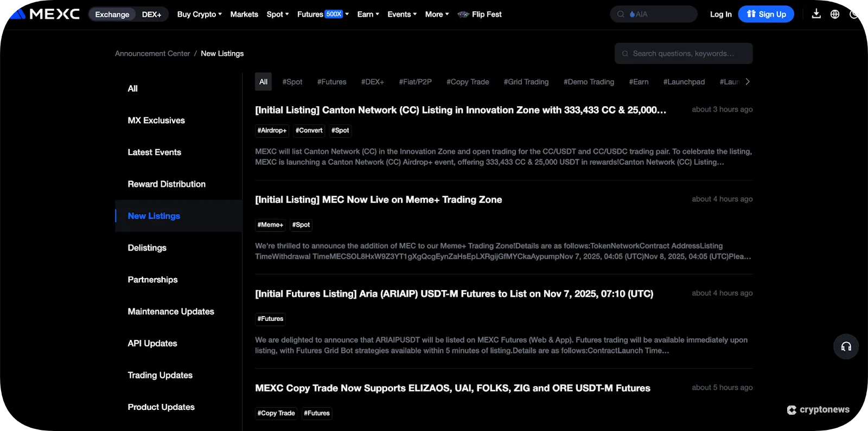Select MX Exclusives in sidebar
The height and width of the screenshot is (431, 868).
pyautogui.click(x=156, y=120)
